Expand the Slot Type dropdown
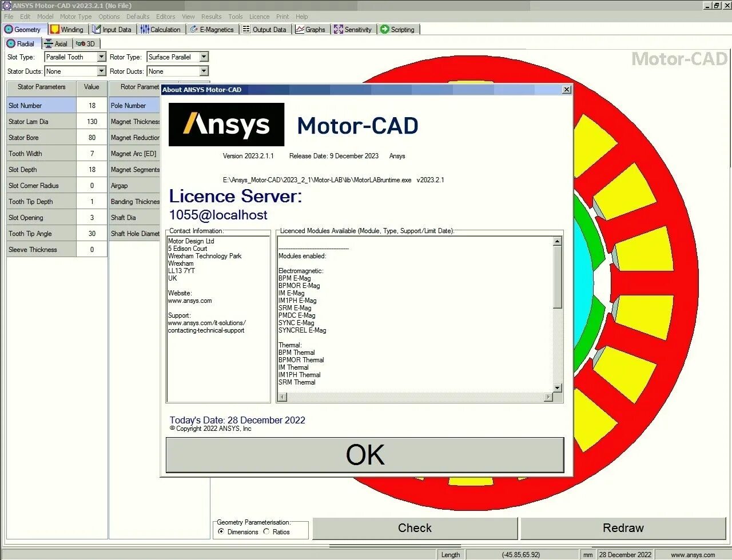Image resolution: width=732 pixels, height=560 pixels. 101,57
